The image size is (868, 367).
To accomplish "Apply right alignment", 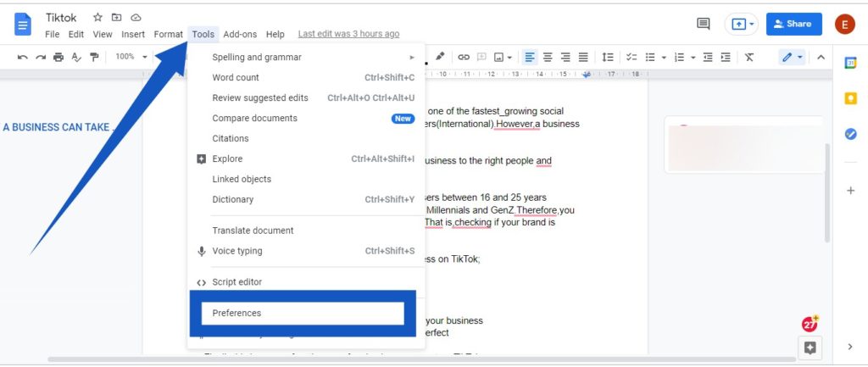I will [565, 57].
